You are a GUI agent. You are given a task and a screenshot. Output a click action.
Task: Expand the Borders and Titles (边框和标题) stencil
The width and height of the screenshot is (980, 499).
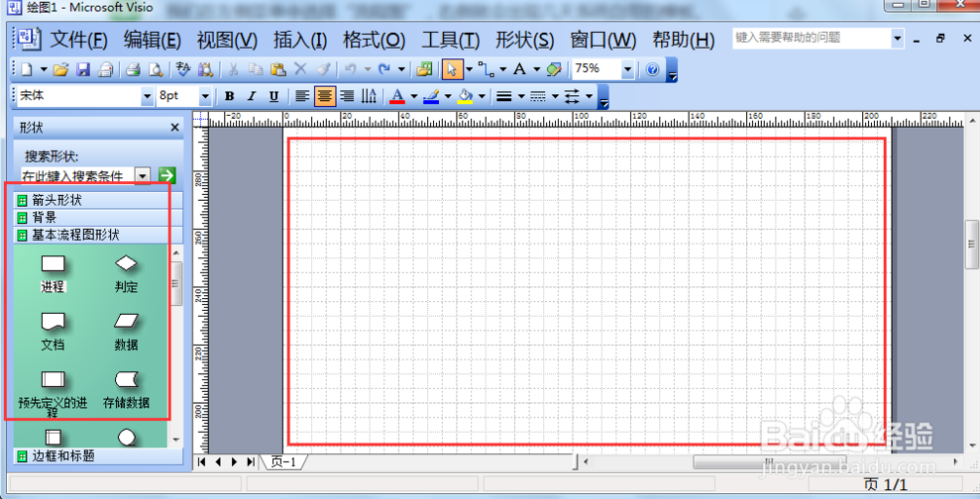click(99, 456)
